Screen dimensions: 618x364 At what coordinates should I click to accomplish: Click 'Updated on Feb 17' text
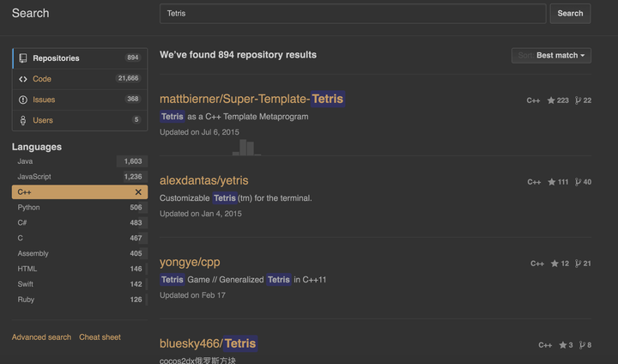[192, 295]
